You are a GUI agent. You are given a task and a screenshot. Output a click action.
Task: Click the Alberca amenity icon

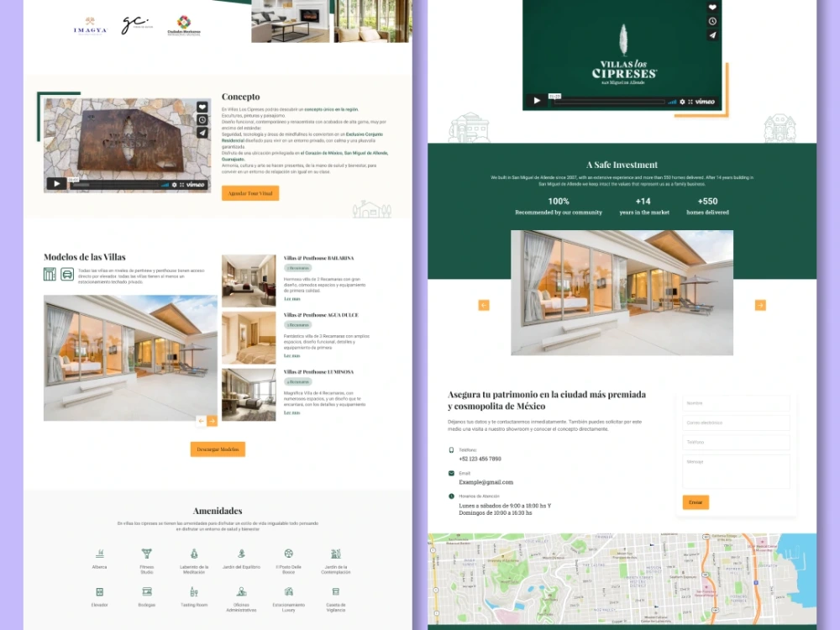click(x=100, y=554)
